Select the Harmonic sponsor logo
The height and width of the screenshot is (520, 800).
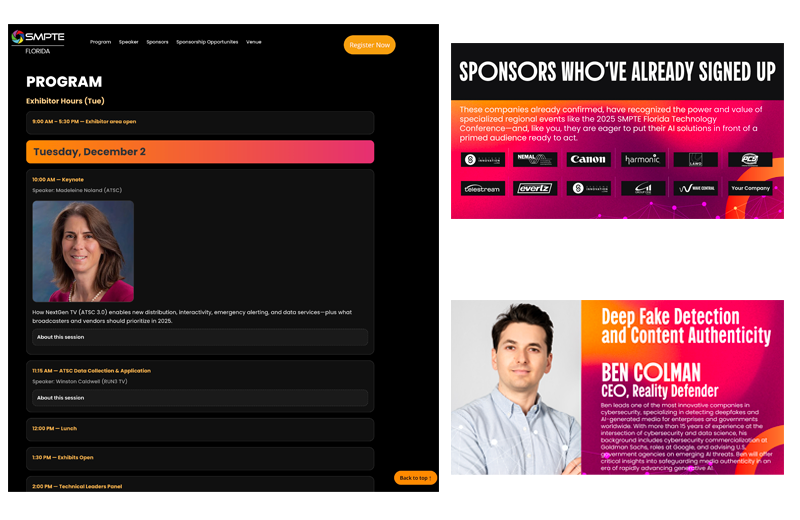point(642,159)
